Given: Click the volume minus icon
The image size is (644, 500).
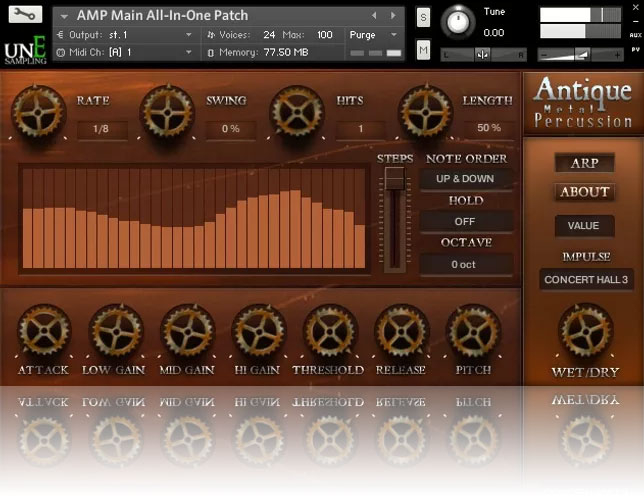Looking at the screenshot, I should (544, 55).
